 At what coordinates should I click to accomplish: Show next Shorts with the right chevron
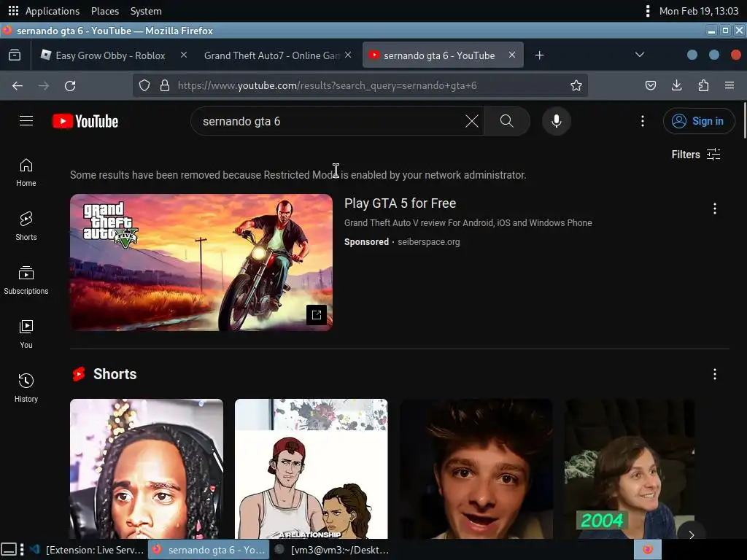coord(692,534)
